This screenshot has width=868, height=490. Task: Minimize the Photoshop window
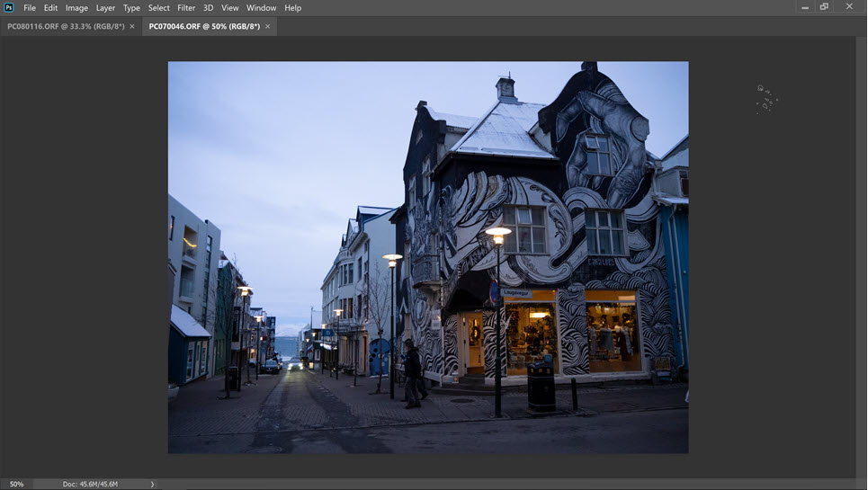(805, 7)
